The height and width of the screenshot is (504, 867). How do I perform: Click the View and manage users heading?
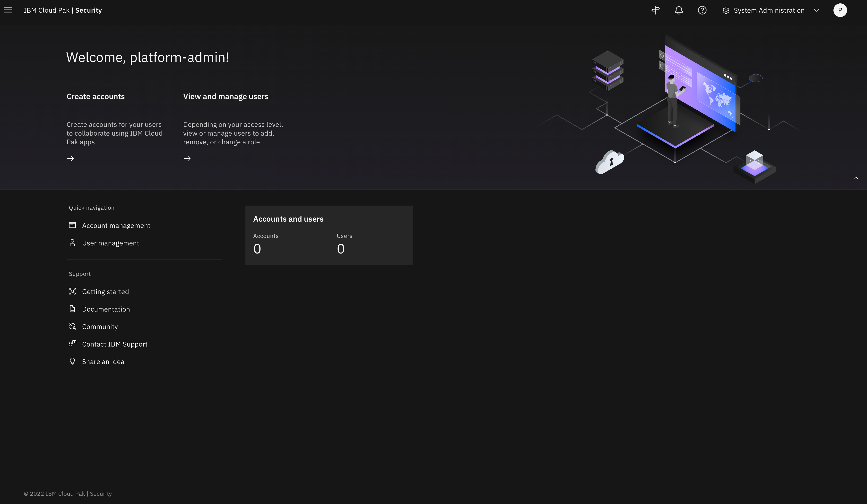tap(226, 97)
